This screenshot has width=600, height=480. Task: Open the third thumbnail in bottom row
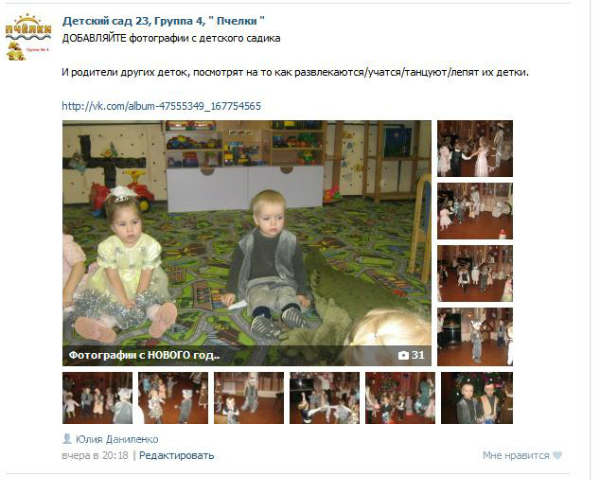coord(249,398)
